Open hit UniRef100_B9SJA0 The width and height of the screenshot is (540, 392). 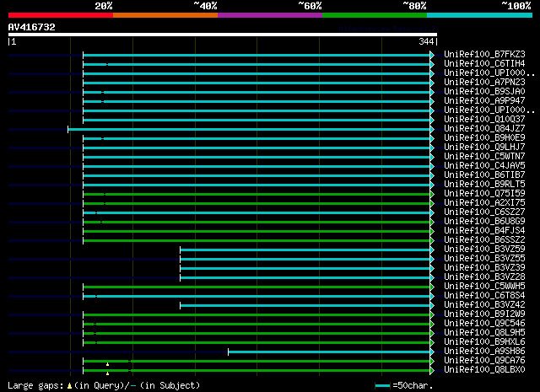[484, 92]
